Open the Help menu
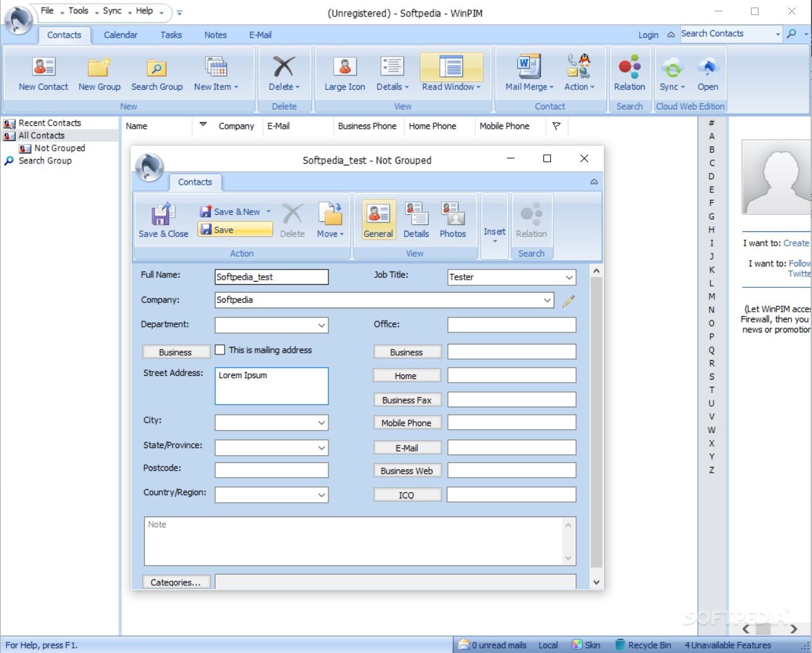This screenshot has height=653, width=812. coord(144,11)
